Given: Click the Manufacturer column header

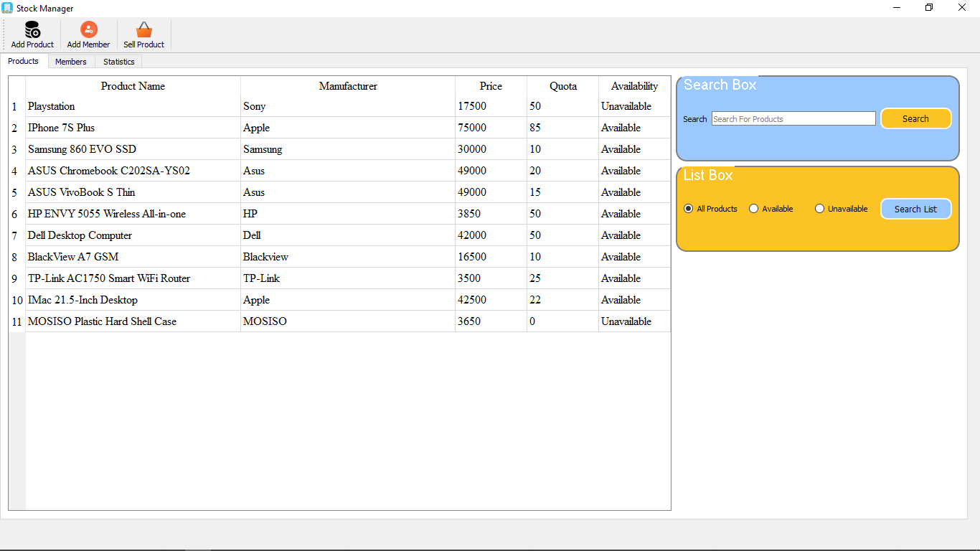Looking at the screenshot, I should (348, 86).
